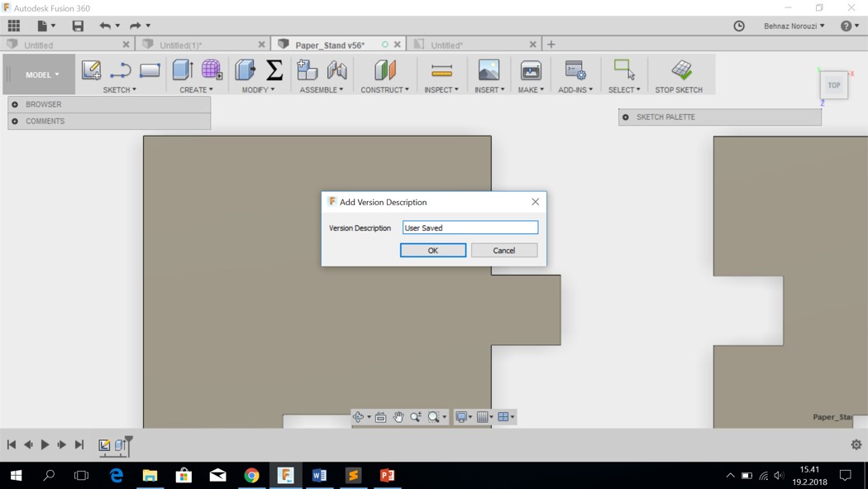Open the SKETCH menu
The image size is (868, 489).
pyautogui.click(x=120, y=89)
